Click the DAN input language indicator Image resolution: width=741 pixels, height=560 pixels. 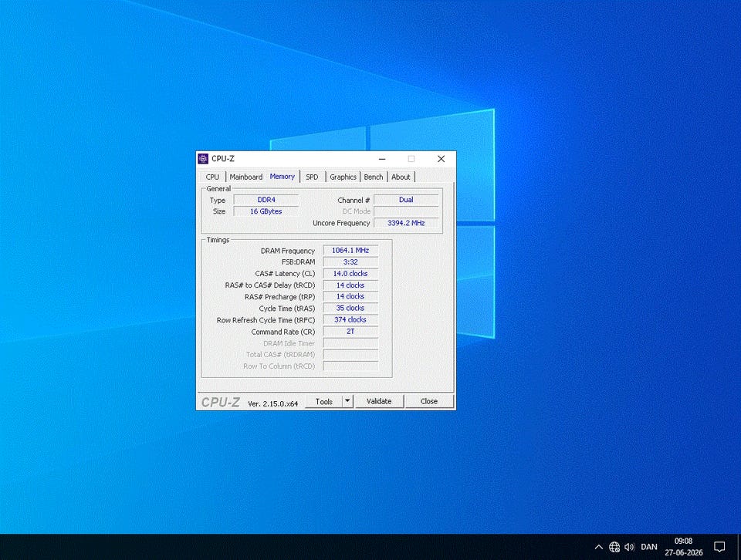tap(649, 547)
